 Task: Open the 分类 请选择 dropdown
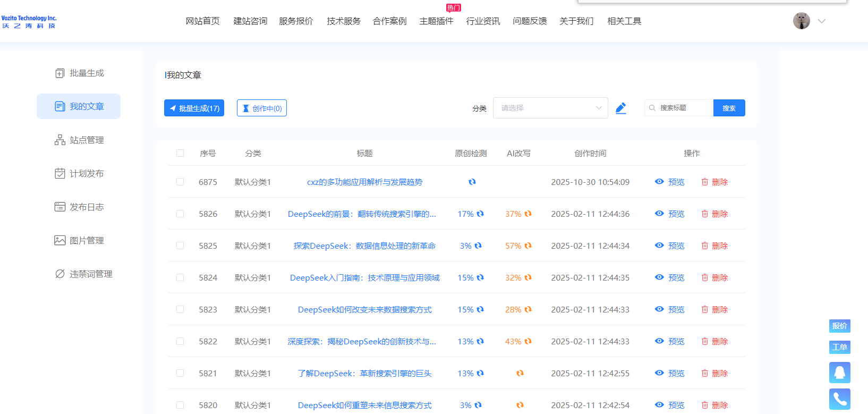point(550,108)
